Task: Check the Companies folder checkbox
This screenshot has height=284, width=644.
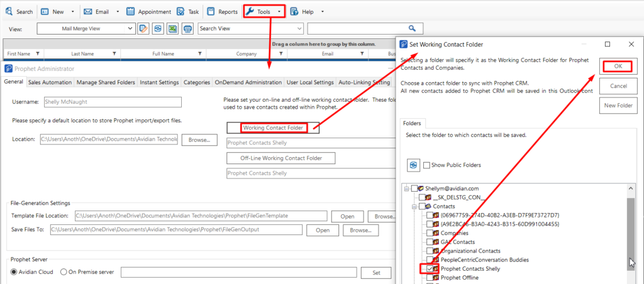Action: [430, 233]
